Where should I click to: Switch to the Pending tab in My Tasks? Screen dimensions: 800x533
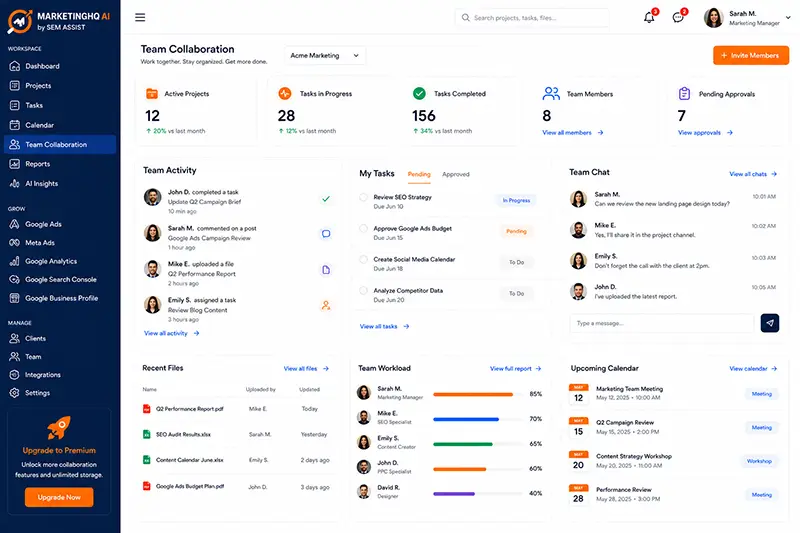click(x=419, y=174)
